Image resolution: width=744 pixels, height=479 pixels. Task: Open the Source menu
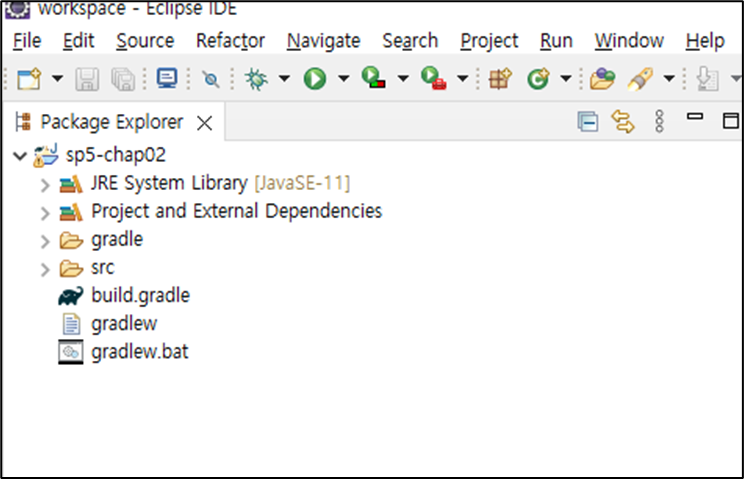coord(145,41)
